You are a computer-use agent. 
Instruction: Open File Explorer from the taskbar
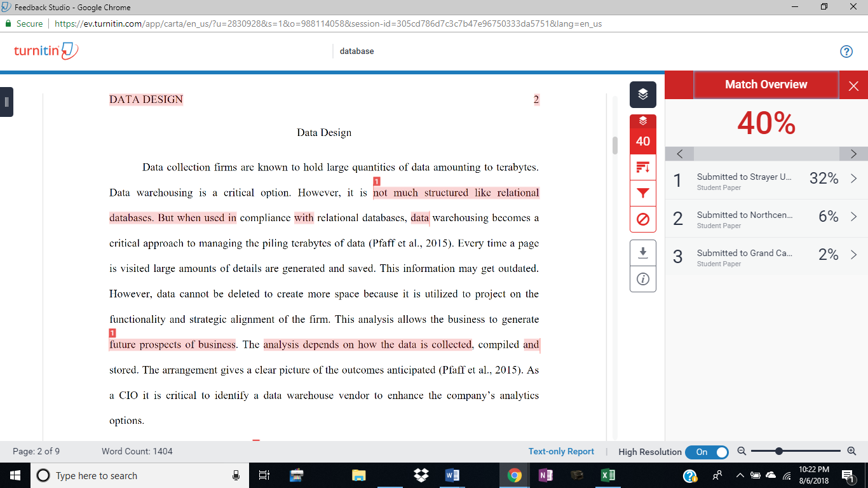[x=359, y=475]
